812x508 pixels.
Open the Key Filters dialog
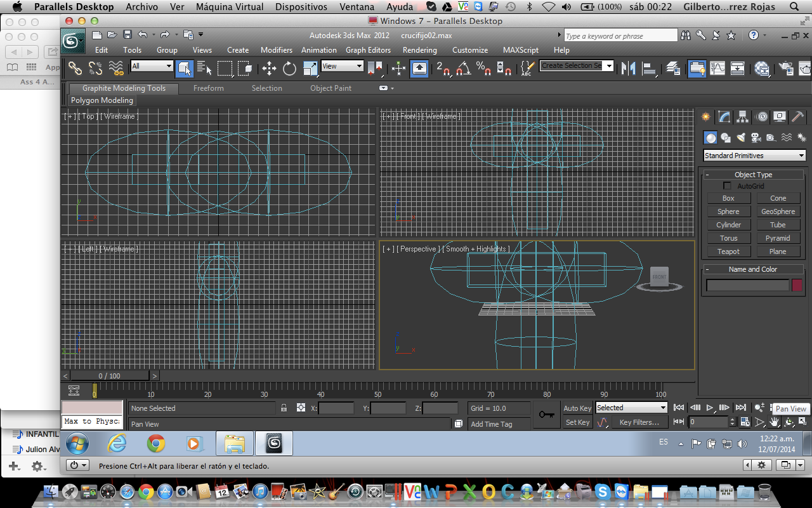click(x=639, y=422)
